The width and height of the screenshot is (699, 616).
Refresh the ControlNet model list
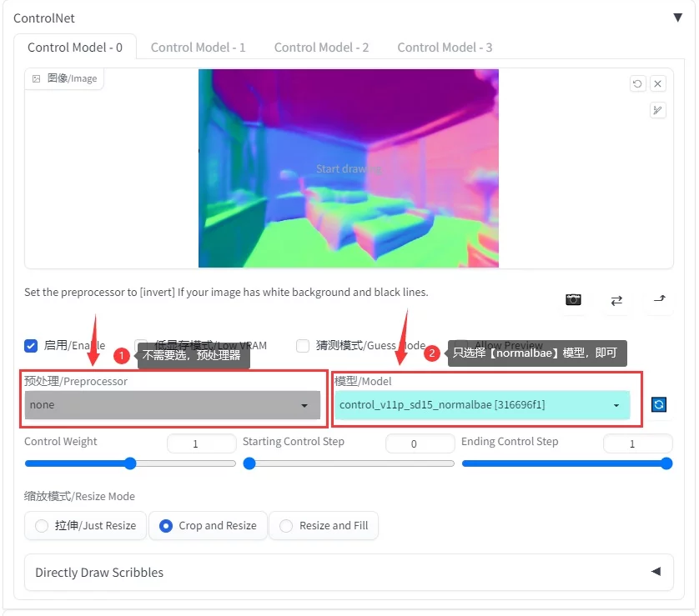coord(659,404)
